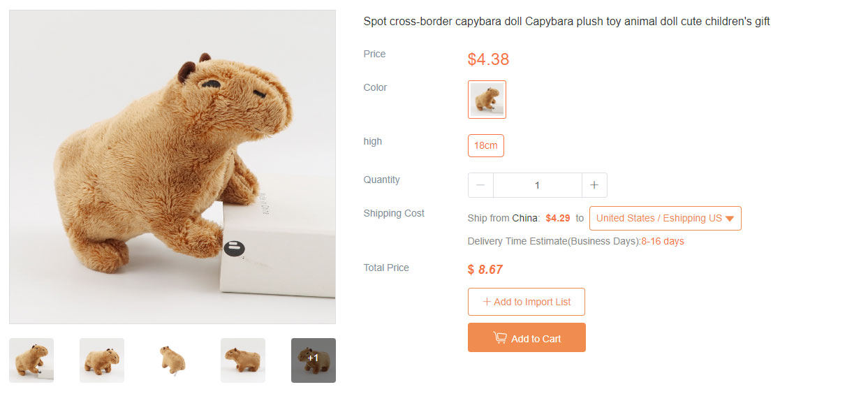Increase quantity with the plus button
The height and width of the screenshot is (394, 868).
[x=594, y=185]
